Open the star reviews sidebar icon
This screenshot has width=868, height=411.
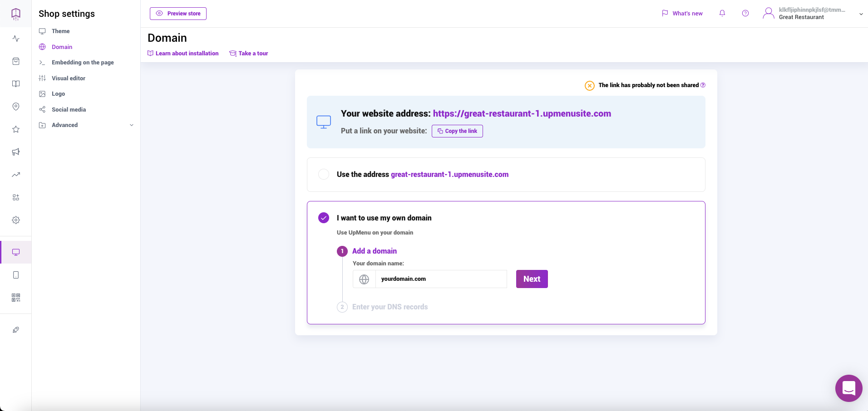pyautogui.click(x=16, y=129)
